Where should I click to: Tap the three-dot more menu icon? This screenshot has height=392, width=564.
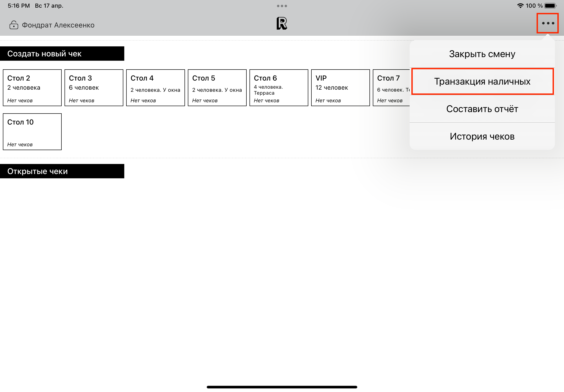548,23
